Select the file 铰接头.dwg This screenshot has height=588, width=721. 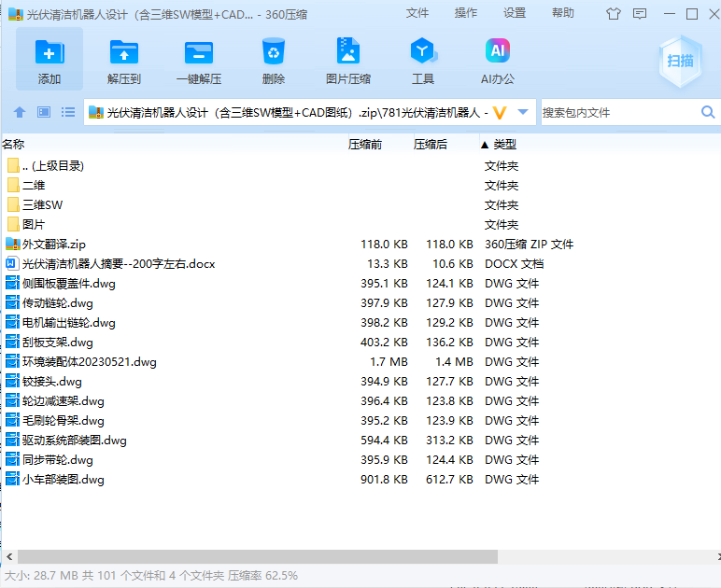pyautogui.click(x=52, y=382)
